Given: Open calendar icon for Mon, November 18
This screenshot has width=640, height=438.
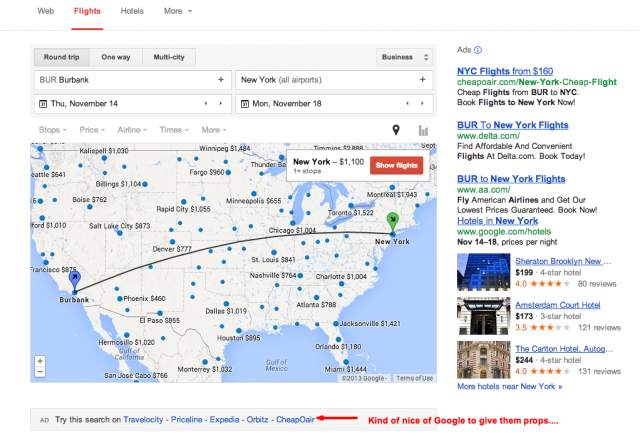Looking at the screenshot, I should click(245, 104).
